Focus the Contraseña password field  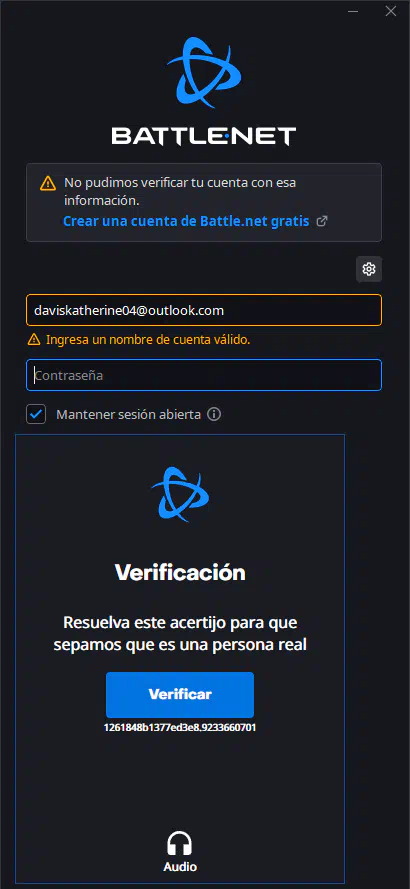tap(204, 375)
